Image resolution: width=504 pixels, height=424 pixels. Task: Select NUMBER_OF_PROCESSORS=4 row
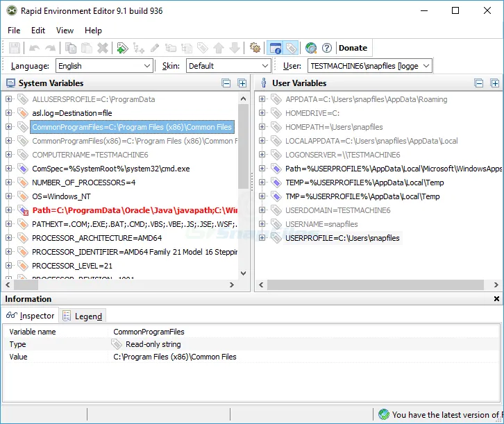click(83, 183)
